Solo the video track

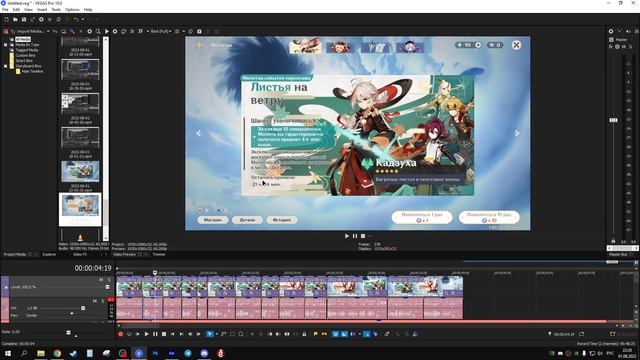(x=109, y=280)
